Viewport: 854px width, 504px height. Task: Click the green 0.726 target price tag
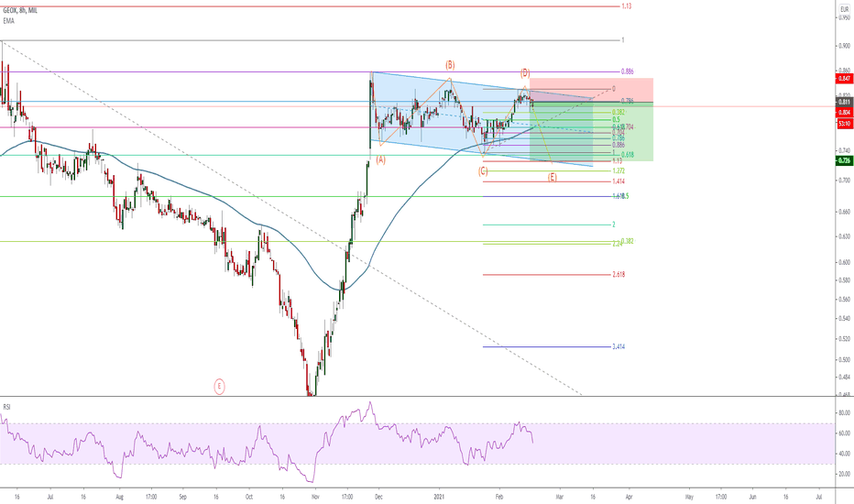click(844, 160)
